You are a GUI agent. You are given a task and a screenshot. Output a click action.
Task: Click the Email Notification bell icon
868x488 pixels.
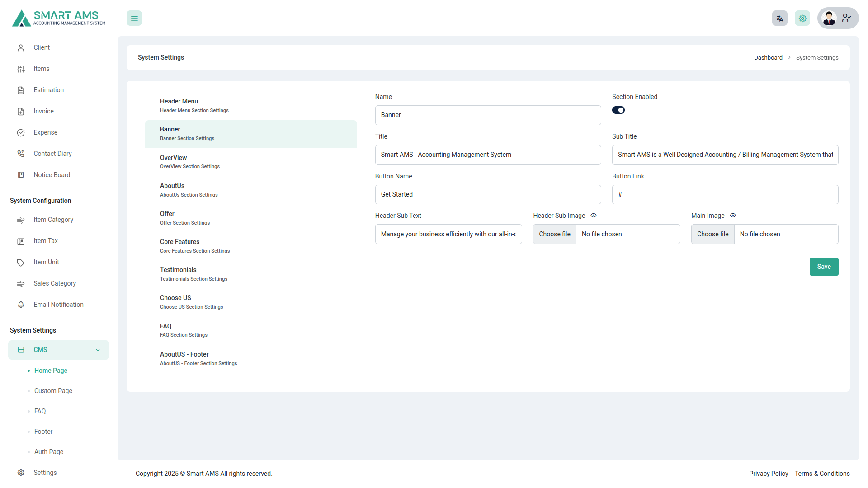click(x=21, y=305)
